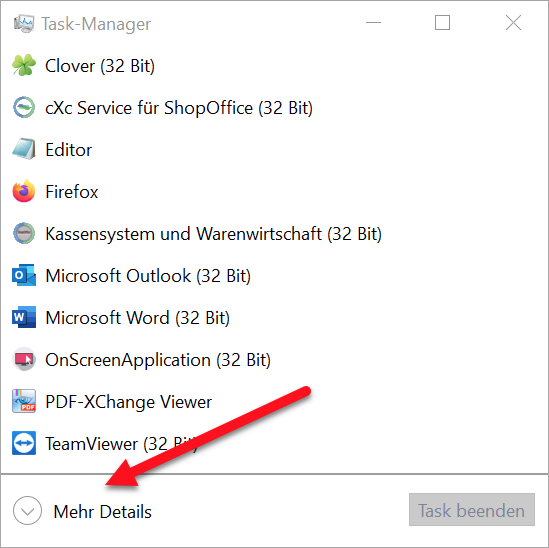Expand Task-Manager with the Mehr Details chevron
The width and height of the screenshot is (549, 548).
point(27,511)
